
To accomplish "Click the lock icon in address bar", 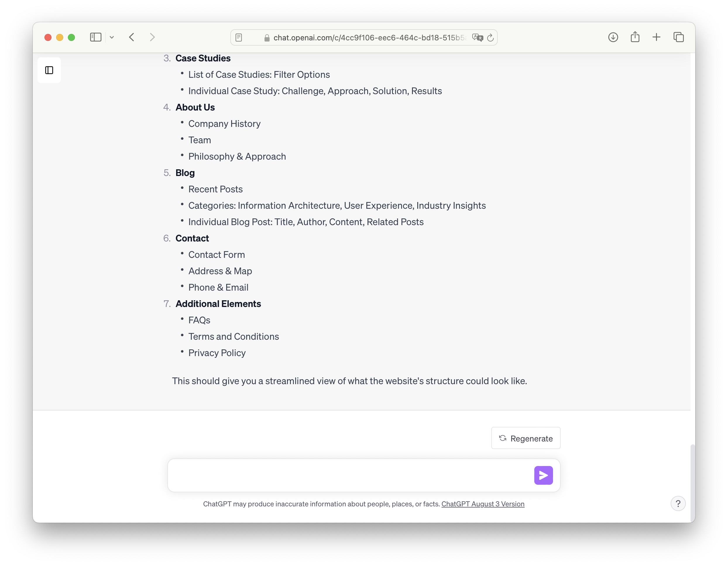I will (x=267, y=38).
